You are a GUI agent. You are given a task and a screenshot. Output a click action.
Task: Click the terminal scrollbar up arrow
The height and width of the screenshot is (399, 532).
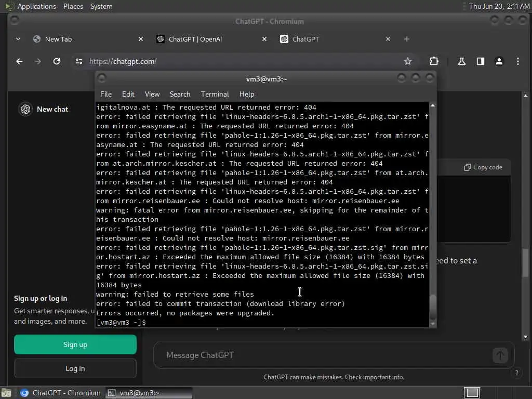pyautogui.click(x=433, y=106)
